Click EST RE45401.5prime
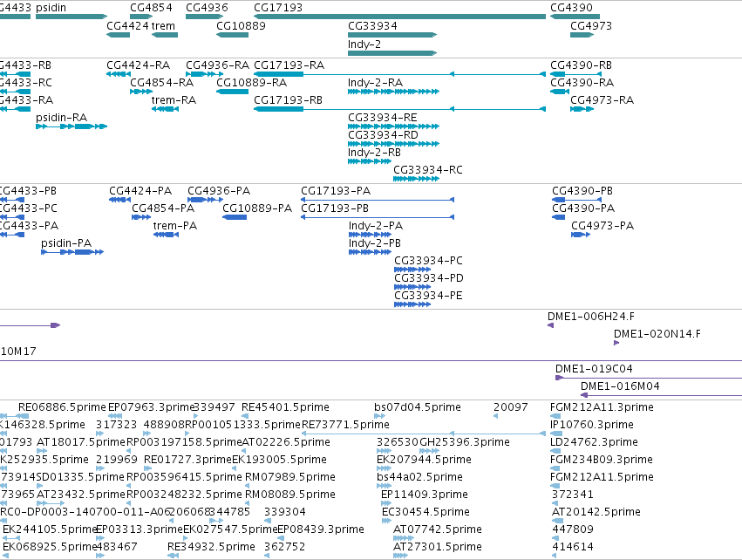This screenshot has height=560, width=742. tap(285, 407)
